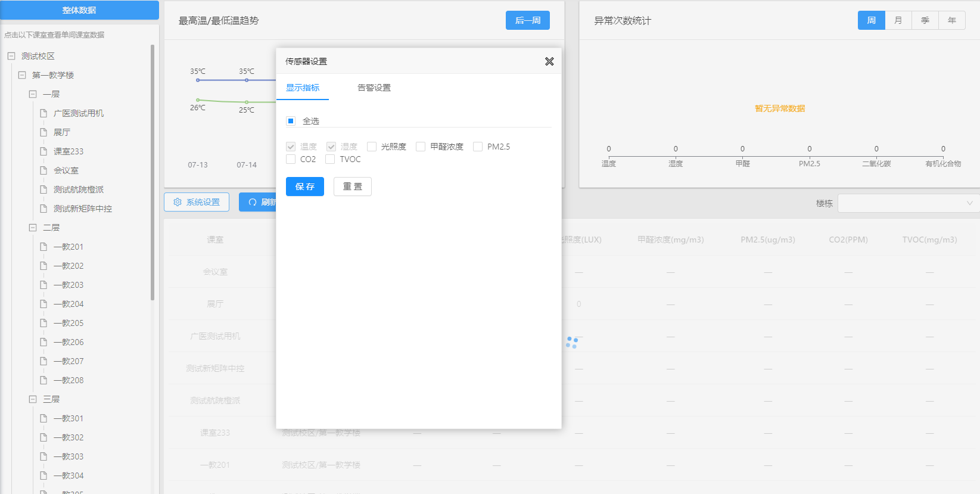Toggle the 湿度 checkbox
Image resolution: width=980 pixels, height=494 pixels.
tap(331, 147)
